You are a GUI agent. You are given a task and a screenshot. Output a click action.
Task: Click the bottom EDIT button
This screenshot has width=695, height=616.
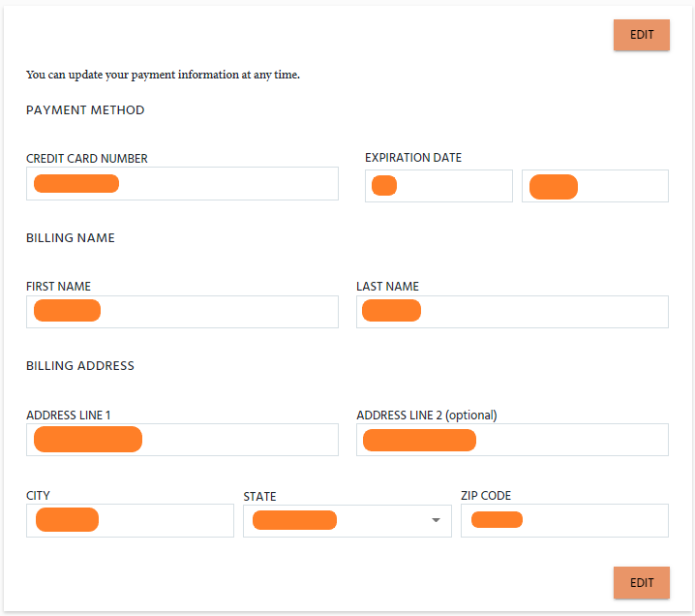642,583
